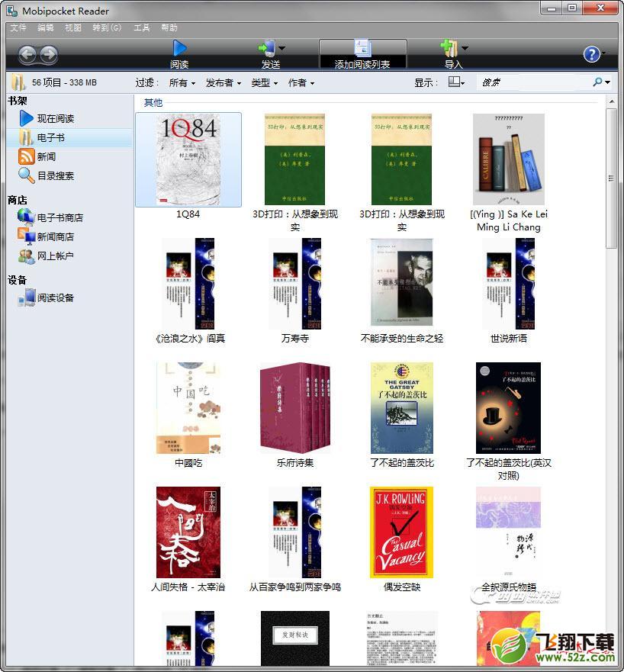The height and width of the screenshot is (672, 624).
Task: Click the 56 项目 library folder icon
Action: point(18,82)
